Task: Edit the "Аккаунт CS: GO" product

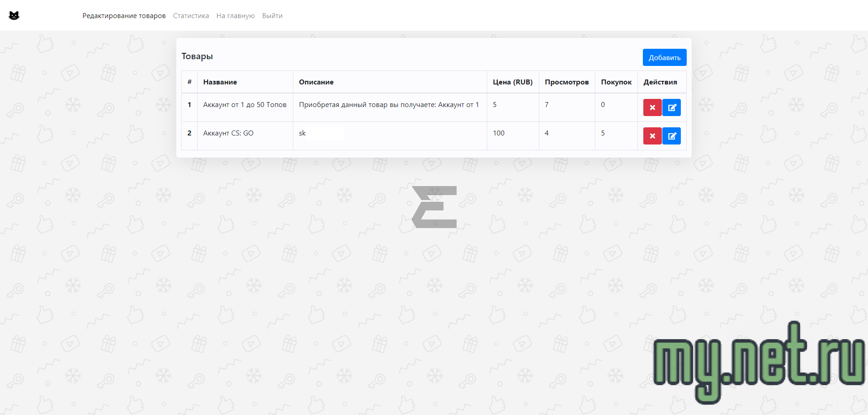Action: [671, 136]
